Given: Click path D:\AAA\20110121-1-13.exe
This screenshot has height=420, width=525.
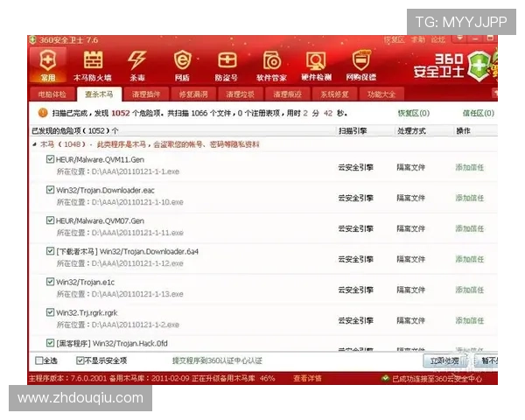Looking at the screenshot, I should tap(137, 294).
